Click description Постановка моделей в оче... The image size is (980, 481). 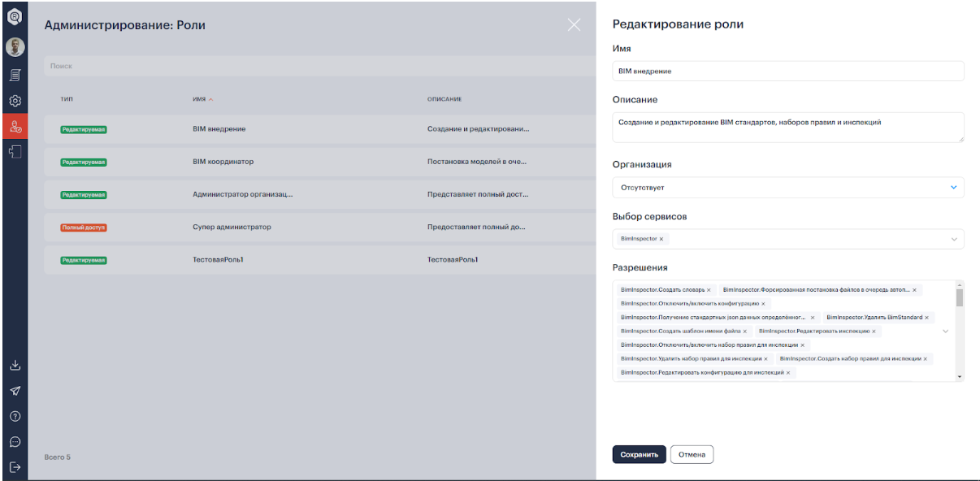(x=478, y=162)
